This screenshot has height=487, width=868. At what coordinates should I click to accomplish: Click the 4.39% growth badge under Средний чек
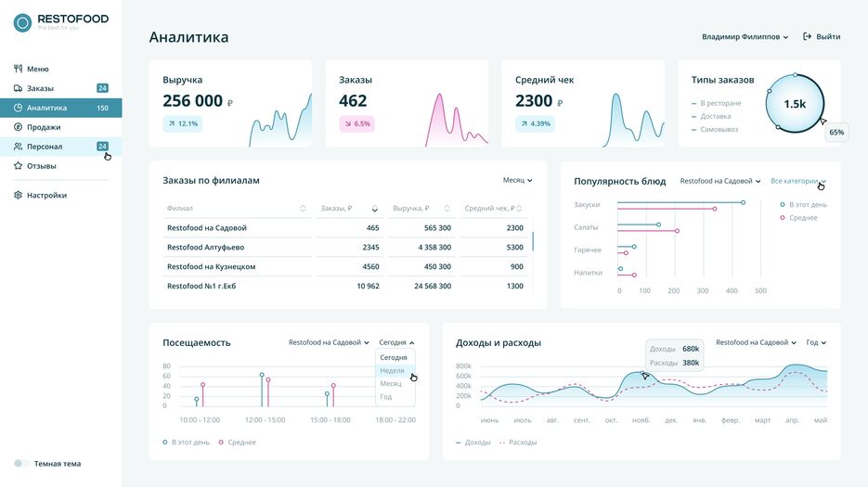(536, 123)
